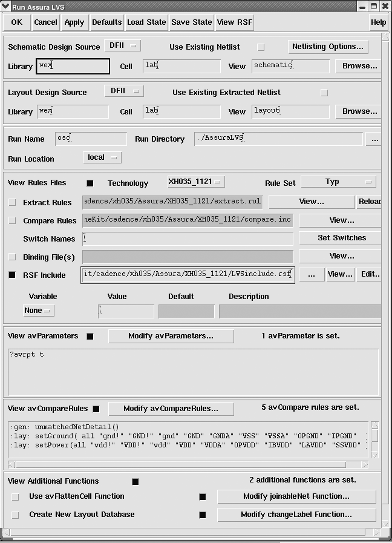Click the OK button

16,22
